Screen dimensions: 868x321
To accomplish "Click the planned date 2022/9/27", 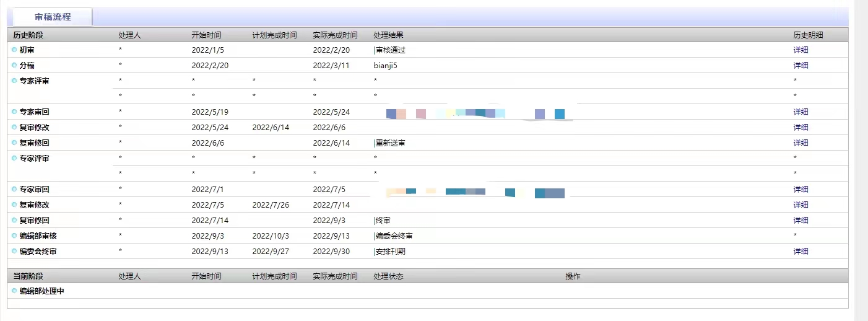I will 271,252.
